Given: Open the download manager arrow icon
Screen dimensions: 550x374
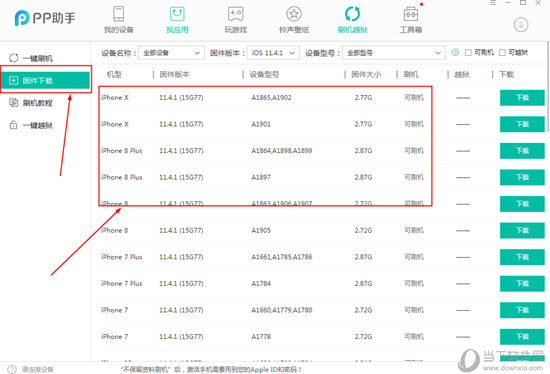Looking at the screenshot, I should (521, 25).
